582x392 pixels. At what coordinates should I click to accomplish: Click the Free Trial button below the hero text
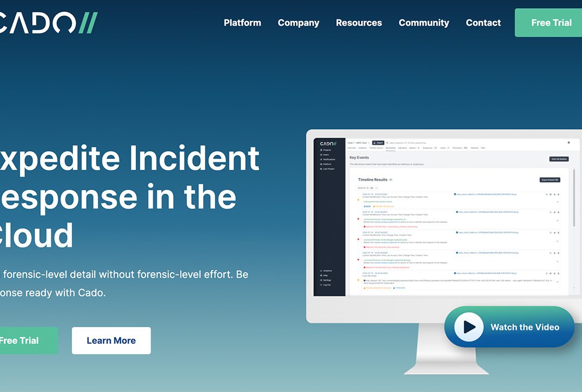coord(28,340)
